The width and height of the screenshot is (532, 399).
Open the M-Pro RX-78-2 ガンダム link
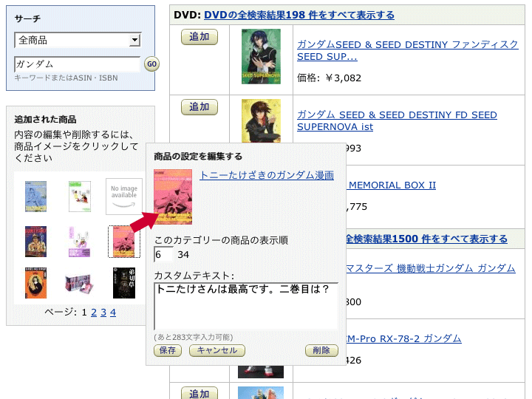pyautogui.click(x=403, y=338)
